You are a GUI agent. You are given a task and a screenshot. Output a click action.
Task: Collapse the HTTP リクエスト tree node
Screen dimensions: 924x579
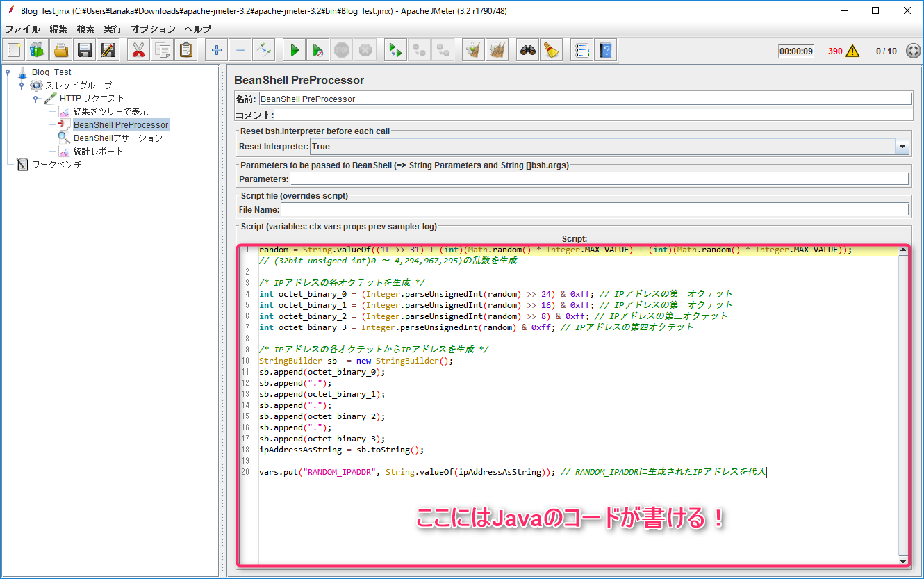click(35, 98)
